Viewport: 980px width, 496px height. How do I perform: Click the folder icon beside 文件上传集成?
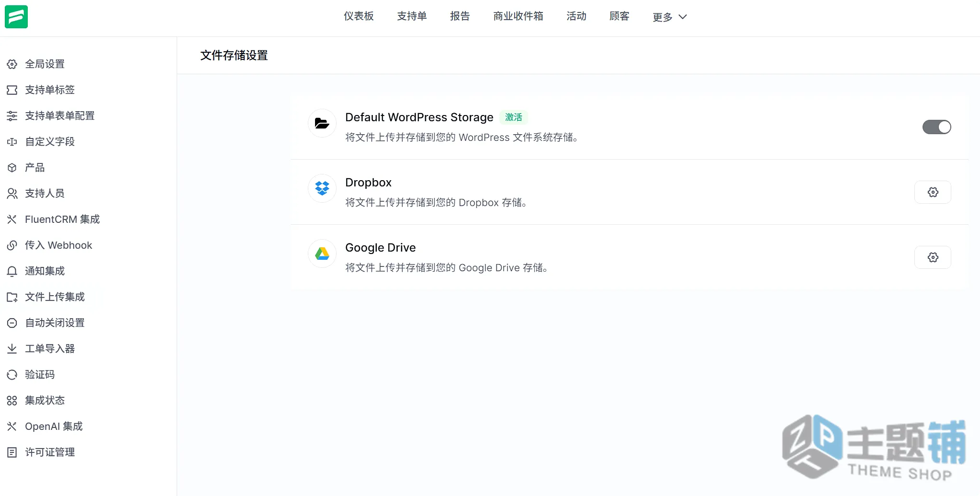click(12, 297)
